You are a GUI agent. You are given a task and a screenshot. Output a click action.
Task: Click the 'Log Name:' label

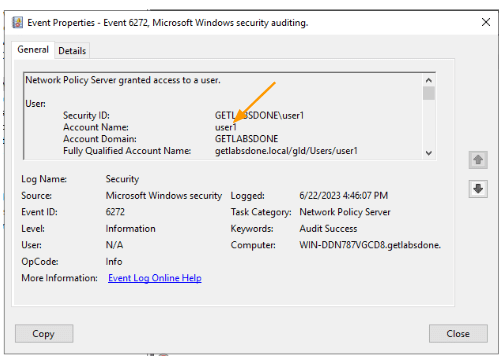click(x=44, y=179)
